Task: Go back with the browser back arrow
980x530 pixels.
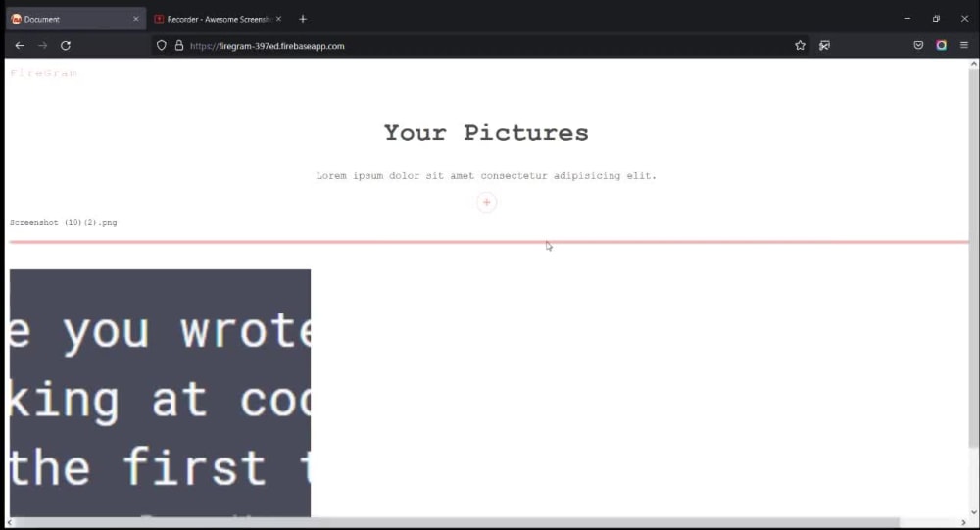Action: pos(20,46)
